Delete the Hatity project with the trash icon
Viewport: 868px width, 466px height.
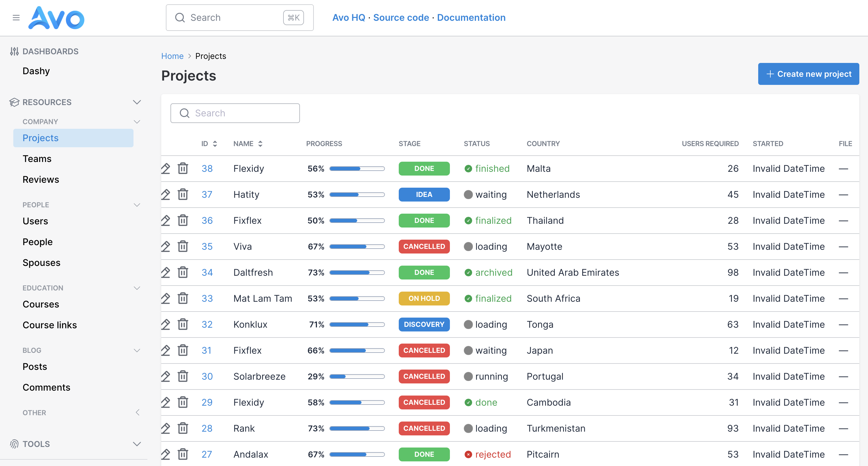pyautogui.click(x=183, y=194)
